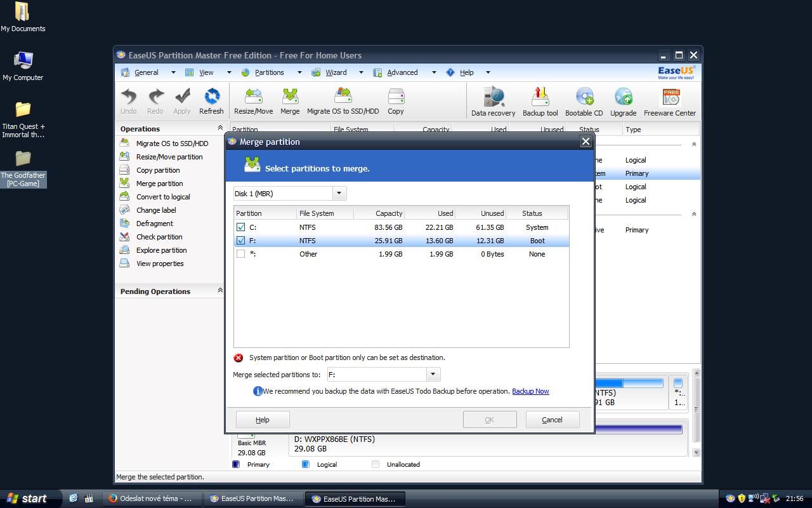This screenshot has height=508, width=812.
Task: Select the Migrate OS to SSD/HDD toolbar icon
Action: [343, 101]
